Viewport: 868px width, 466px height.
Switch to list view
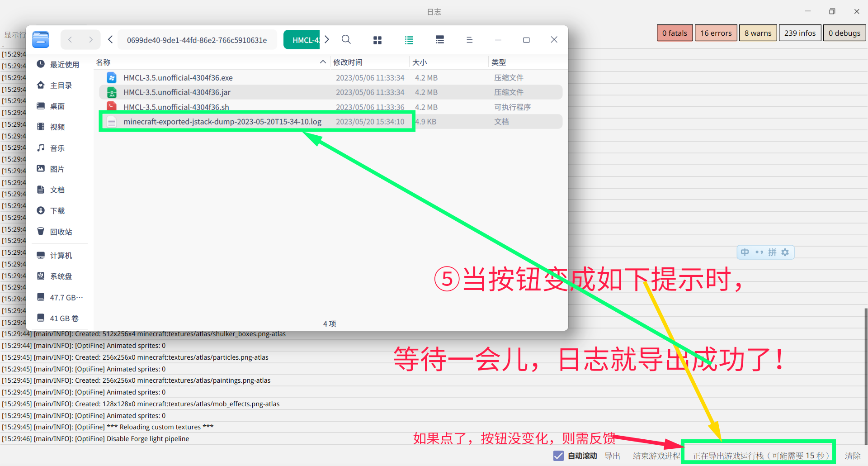tap(409, 40)
